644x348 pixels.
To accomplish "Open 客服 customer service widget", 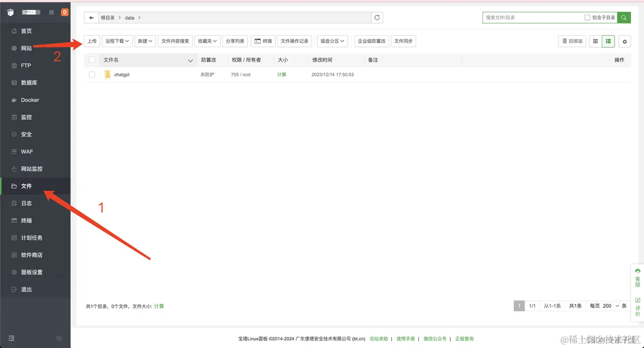I will point(637,278).
